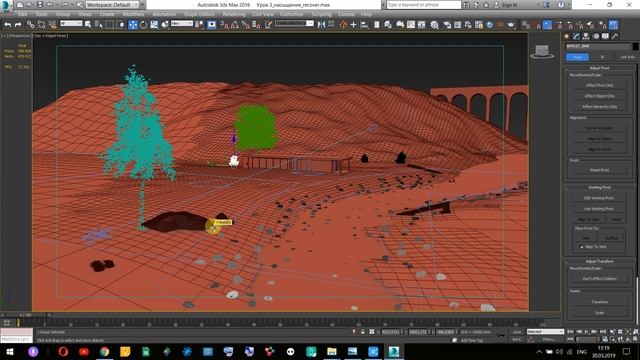
Task: Open Edit Named Selection Sets icon
Action: click(268, 25)
